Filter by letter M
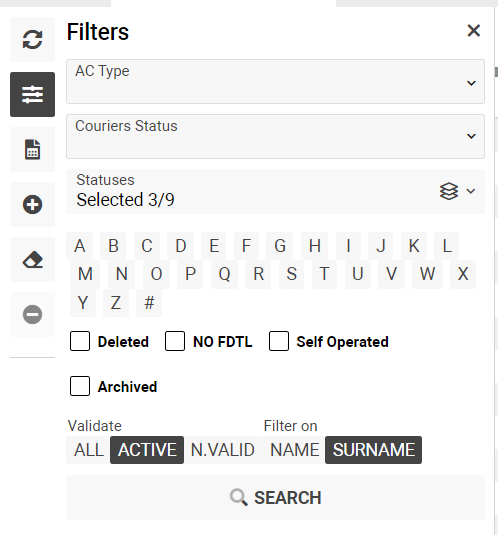This screenshot has width=498, height=535. 85,274
